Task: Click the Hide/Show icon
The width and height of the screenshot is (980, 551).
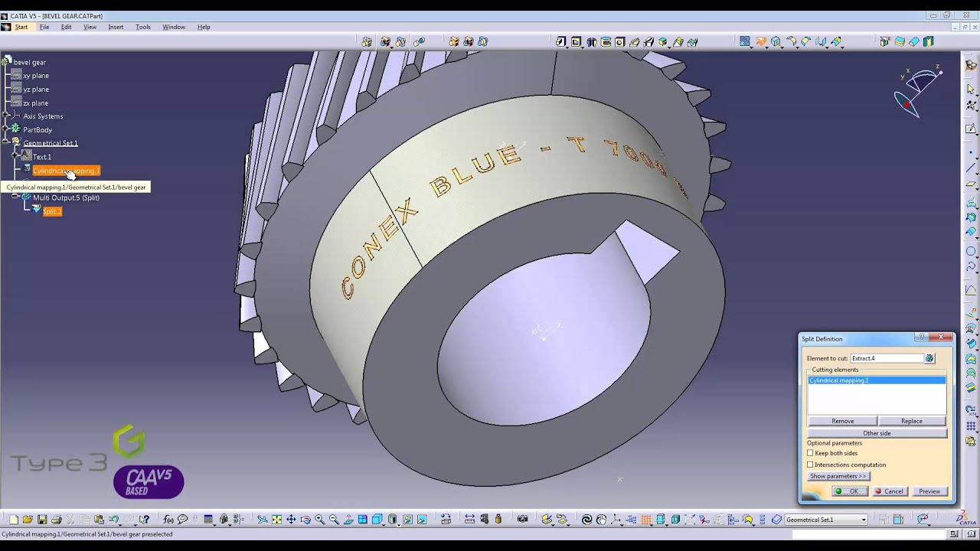Action: [407, 520]
